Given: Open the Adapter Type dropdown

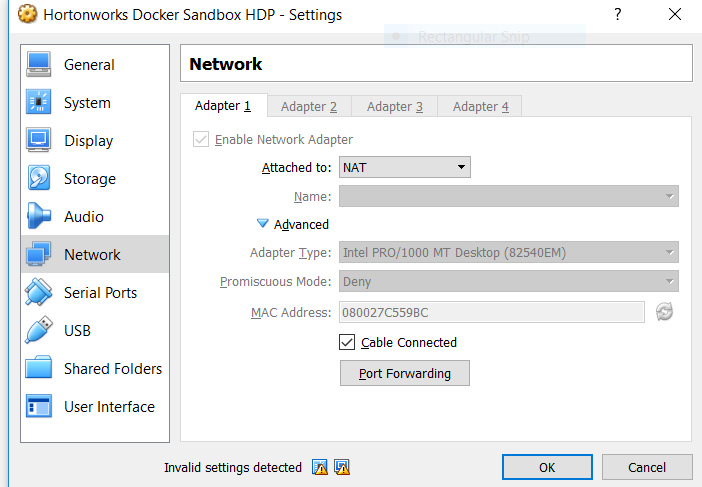Looking at the screenshot, I should [x=509, y=253].
